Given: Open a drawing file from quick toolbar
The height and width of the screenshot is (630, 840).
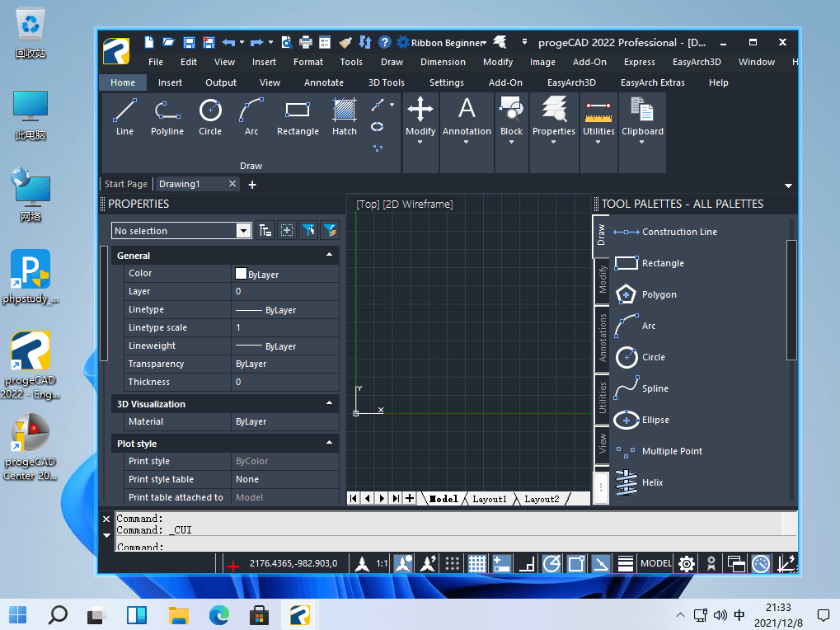Looking at the screenshot, I should 168,42.
